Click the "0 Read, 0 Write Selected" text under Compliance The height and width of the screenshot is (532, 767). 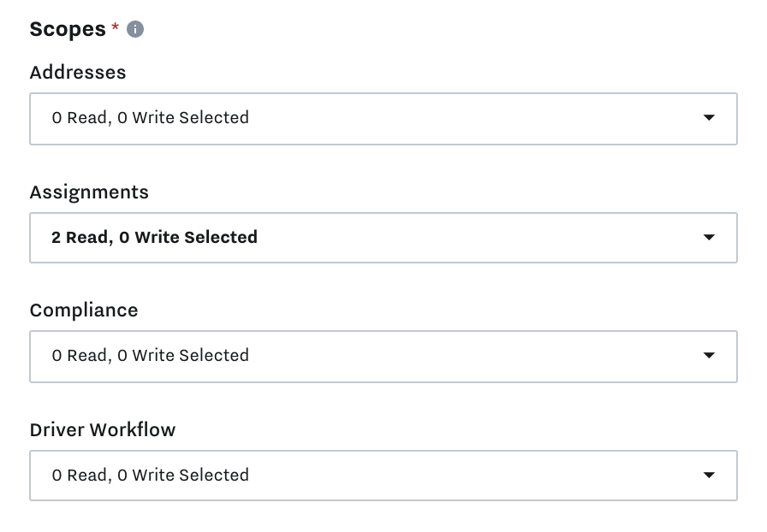tap(150, 356)
